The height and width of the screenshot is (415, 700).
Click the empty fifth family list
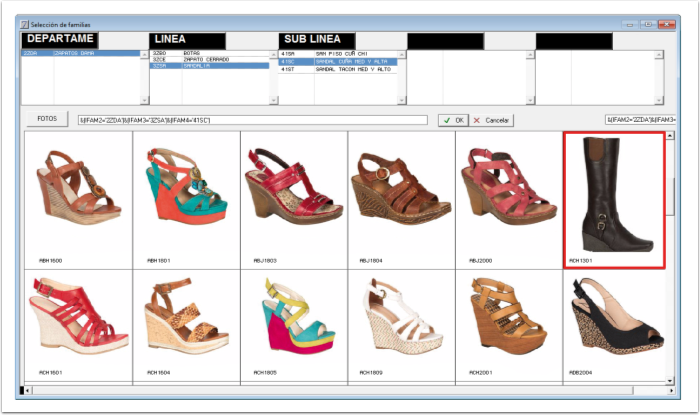595,78
